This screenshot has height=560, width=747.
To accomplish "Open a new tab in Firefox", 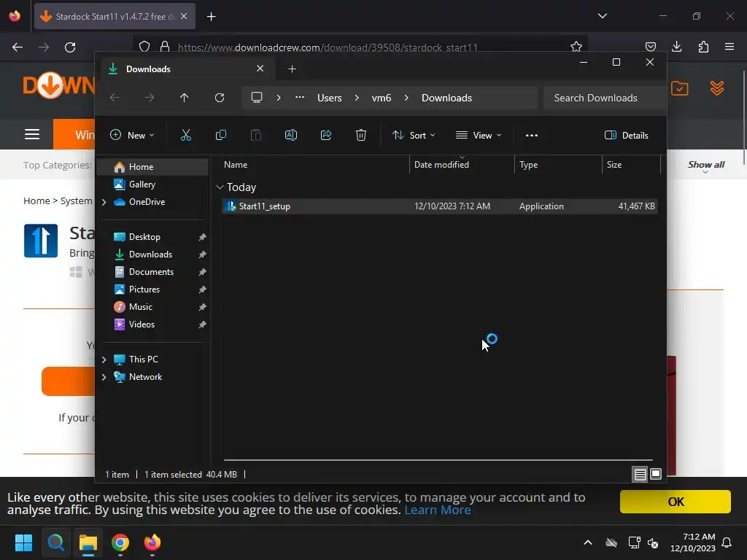I will (211, 17).
